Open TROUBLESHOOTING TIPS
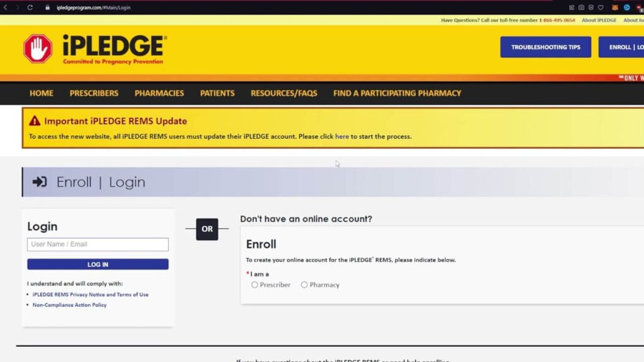The height and width of the screenshot is (362, 644). (x=545, y=47)
